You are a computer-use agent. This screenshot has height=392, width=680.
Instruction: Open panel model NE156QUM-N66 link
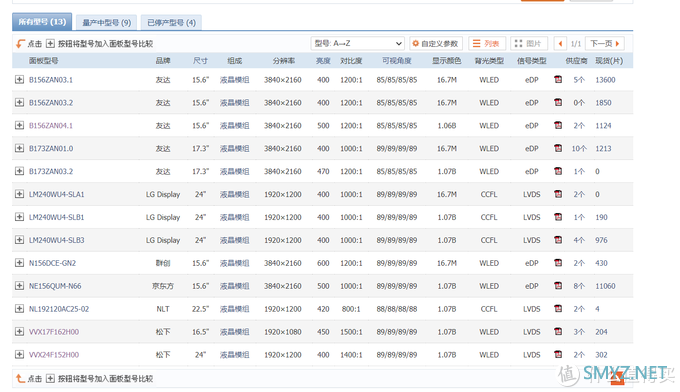pyautogui.click(x=55, y=286)
